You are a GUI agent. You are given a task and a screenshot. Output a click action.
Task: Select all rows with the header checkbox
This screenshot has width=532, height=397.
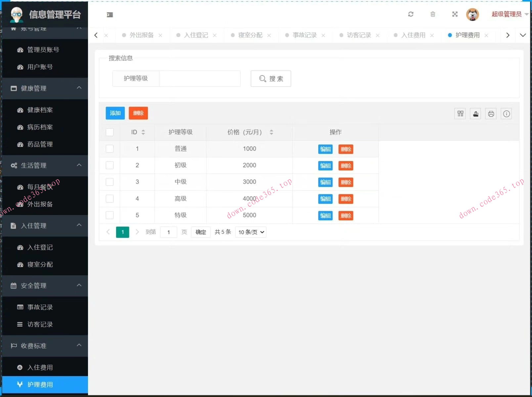(110, 132)
